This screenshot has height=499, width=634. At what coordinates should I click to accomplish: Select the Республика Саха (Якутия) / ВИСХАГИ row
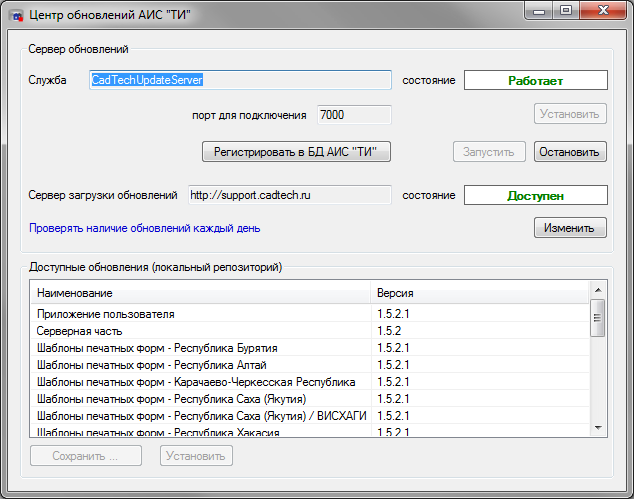pyautogui.click(x=200, y=415)
